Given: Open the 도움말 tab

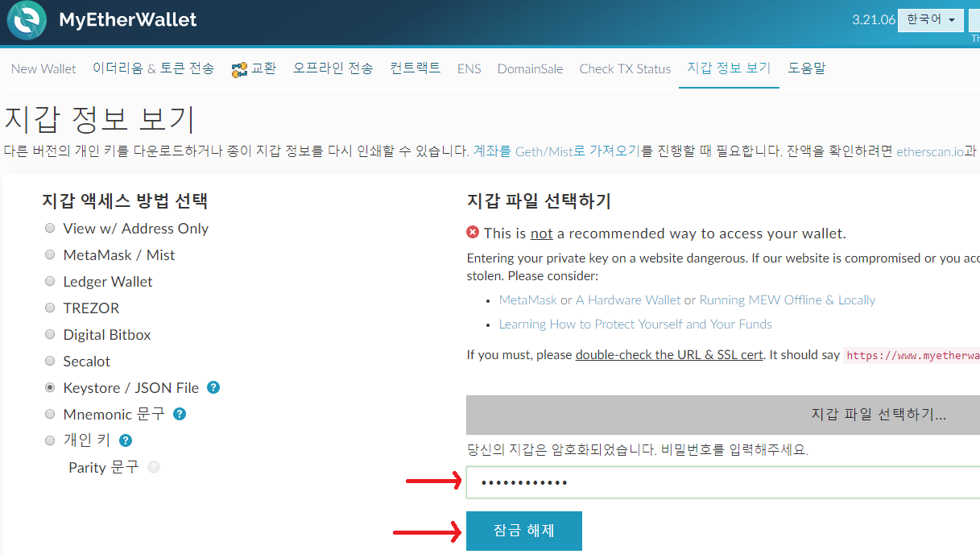Looking at the screenshot, I should click(807, 68).
